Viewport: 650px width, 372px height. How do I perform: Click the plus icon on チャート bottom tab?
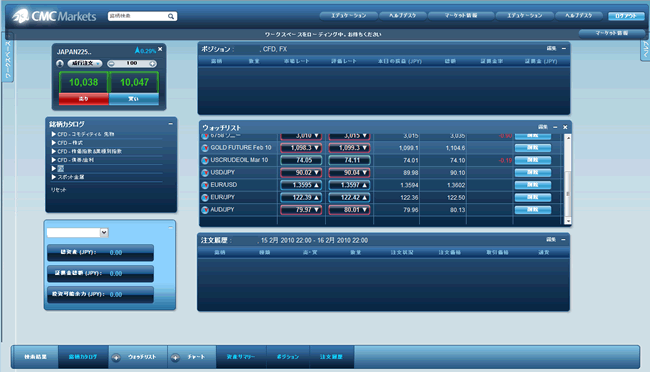[175, 357]
